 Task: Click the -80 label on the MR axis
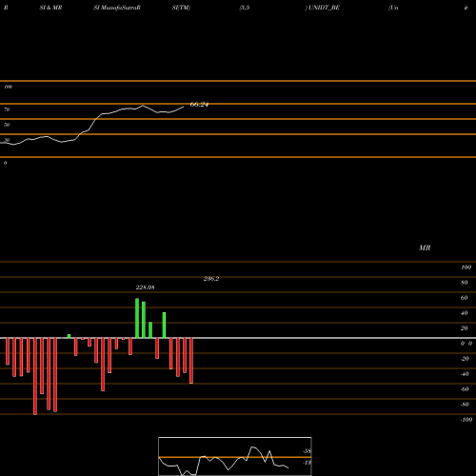tap(465, 405)
